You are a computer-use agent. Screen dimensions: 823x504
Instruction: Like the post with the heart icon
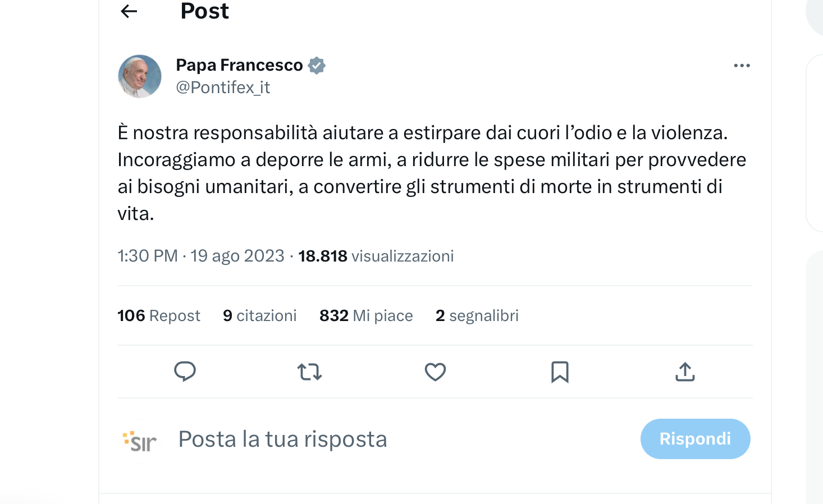click(435, 372)
